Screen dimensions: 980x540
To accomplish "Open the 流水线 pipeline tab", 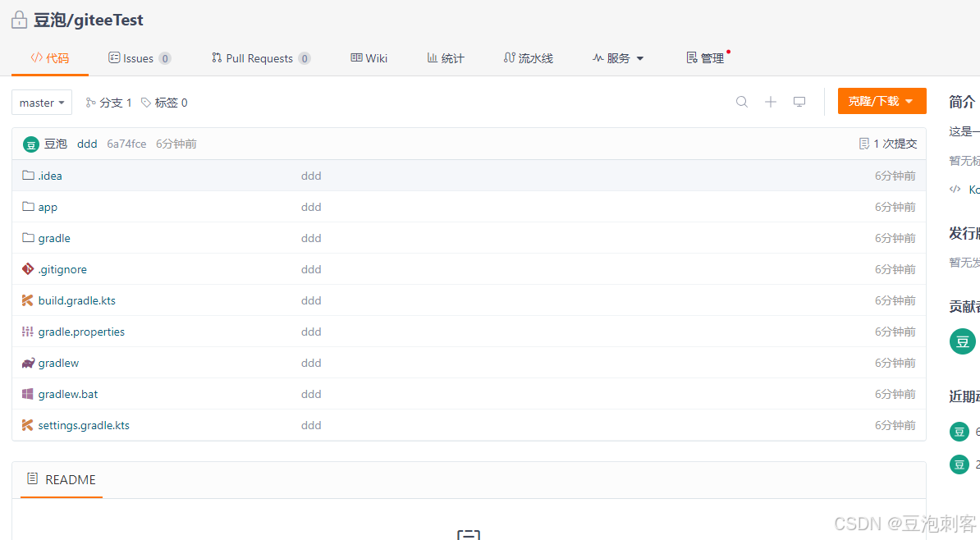I will (x=529, y=58).
